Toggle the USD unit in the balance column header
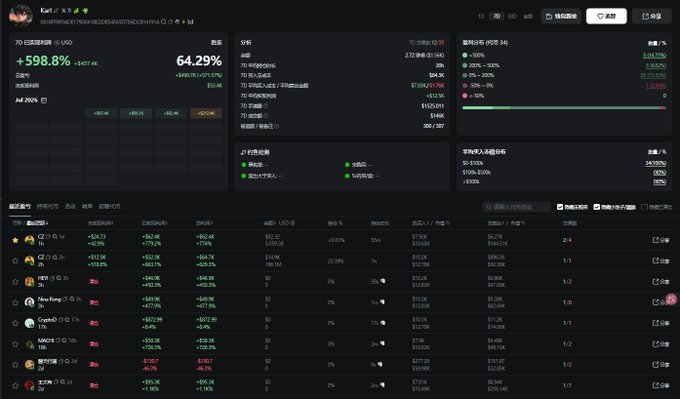 [286, 223]
